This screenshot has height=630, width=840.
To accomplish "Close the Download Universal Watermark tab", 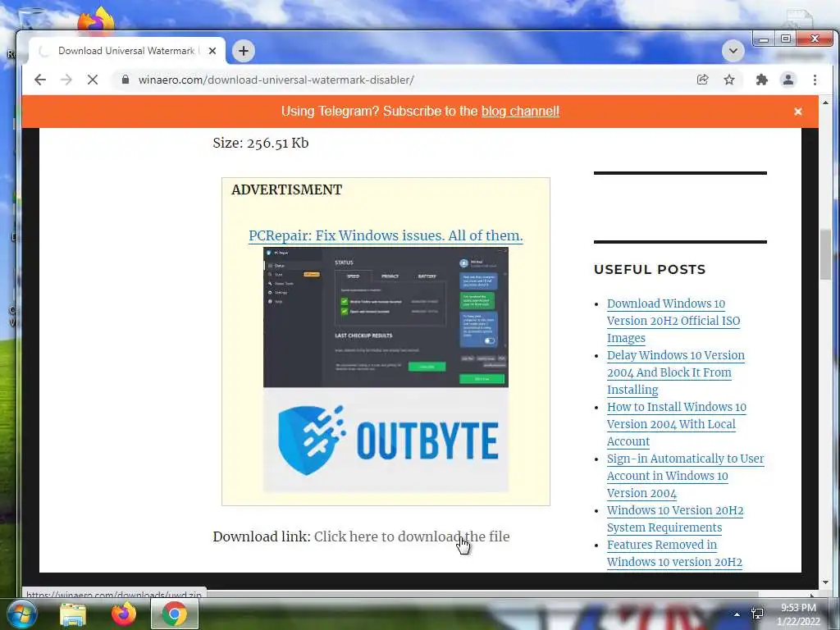I will [212, 51].
